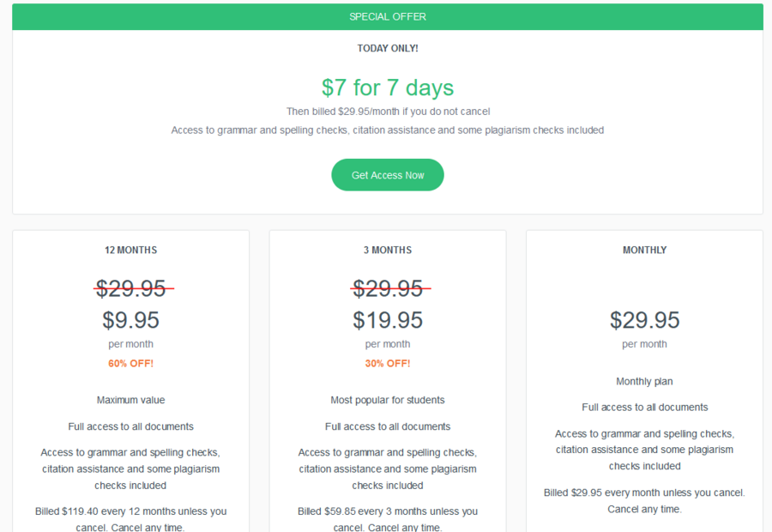Click 'Billed $119.40 every 12 months' text

coord(130,511)
